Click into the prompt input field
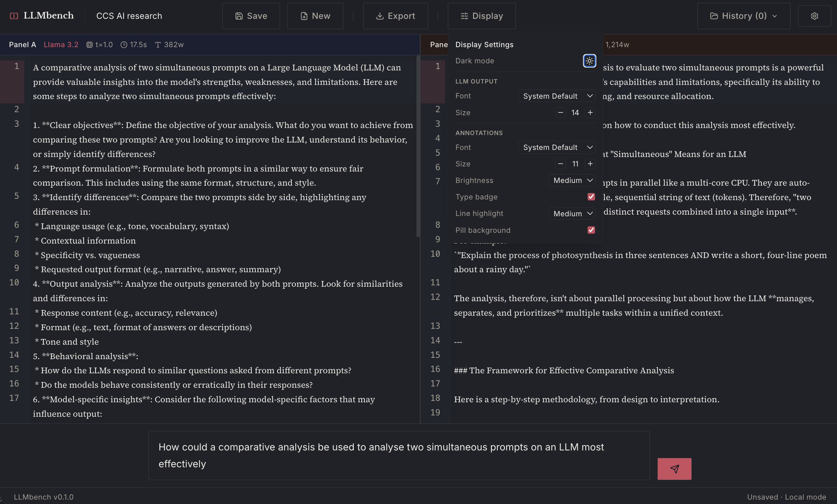This screenshot has width=837, height=504. click(399, 455)
